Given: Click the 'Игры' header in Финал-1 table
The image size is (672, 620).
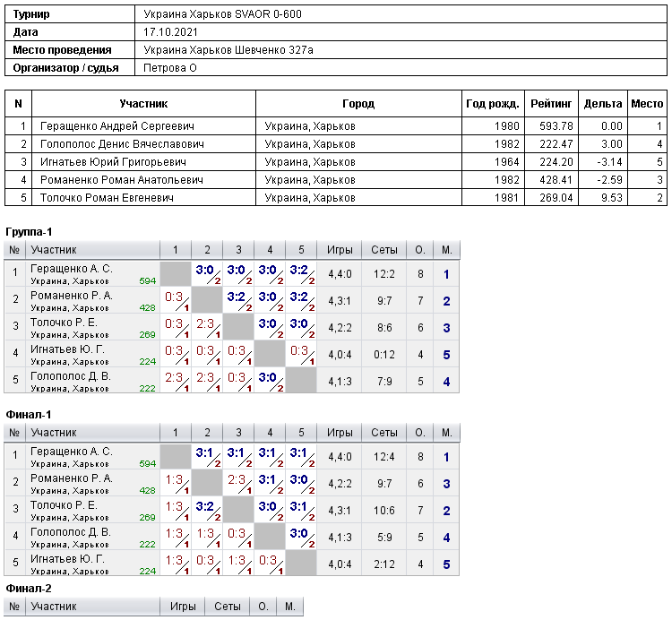Looking at the screenshot, I should 340,433.
